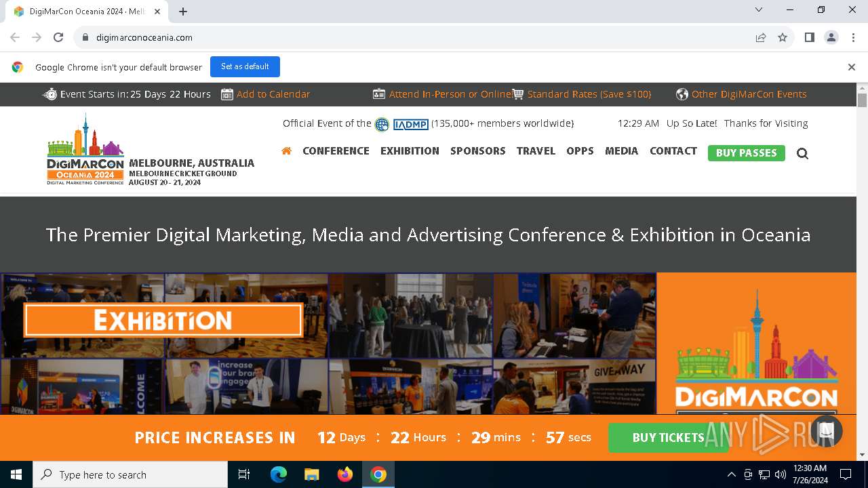Screen dimensions: 868x488
Task: Click the 'PRICE INCREASES IN' countdown text
Action: coord(215,438)
